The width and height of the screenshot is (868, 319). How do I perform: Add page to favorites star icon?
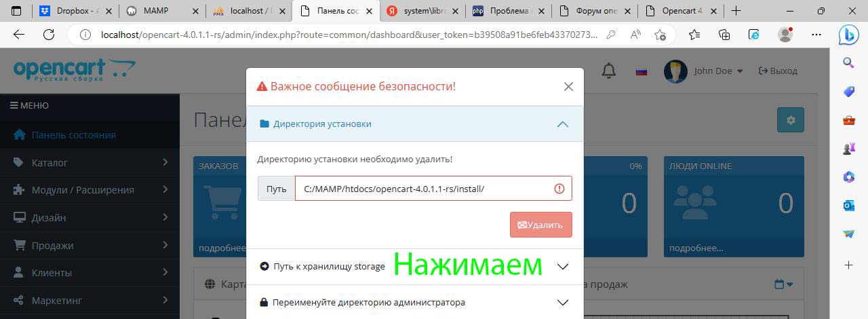660,35
